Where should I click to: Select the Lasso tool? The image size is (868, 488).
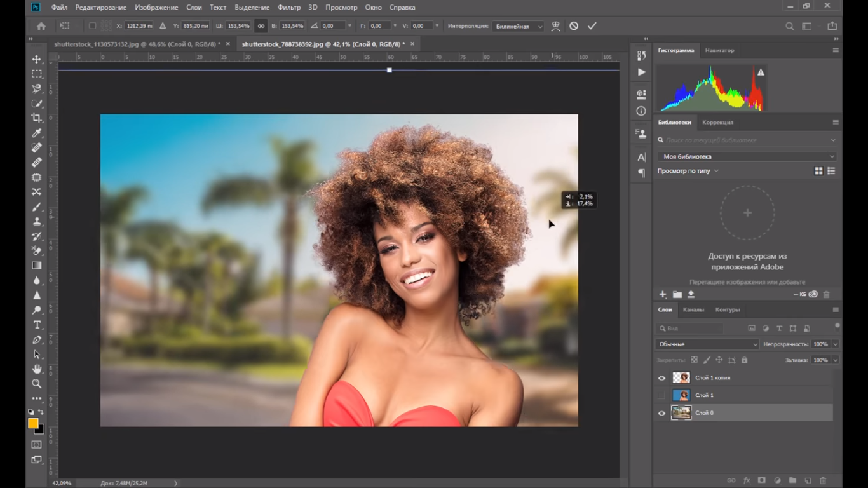[x=37, y=88]
